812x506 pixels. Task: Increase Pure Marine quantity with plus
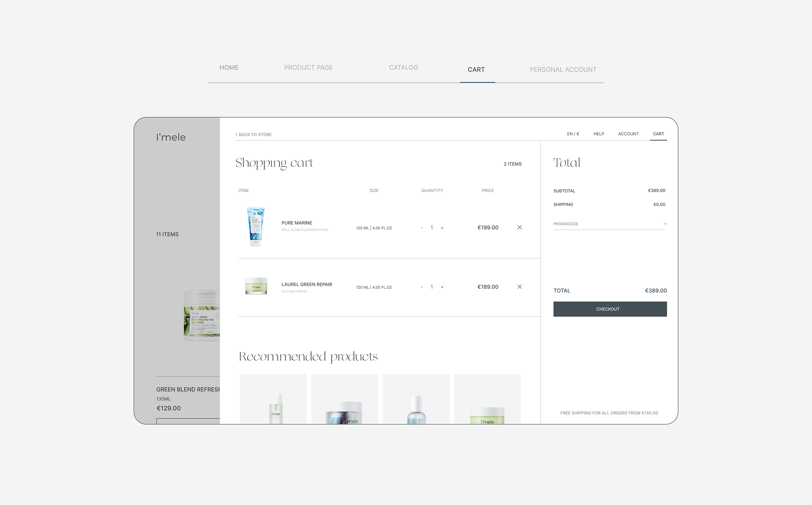tap(442, 228)
